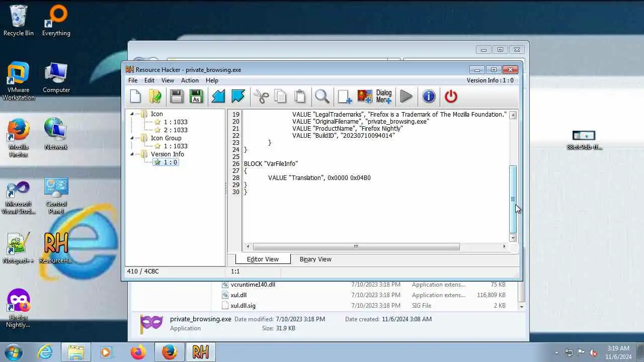Image resolution: width=644 pixels, height=362 pixels.
Task: Click the Paste clipboard icon
Action: point(299,96)
